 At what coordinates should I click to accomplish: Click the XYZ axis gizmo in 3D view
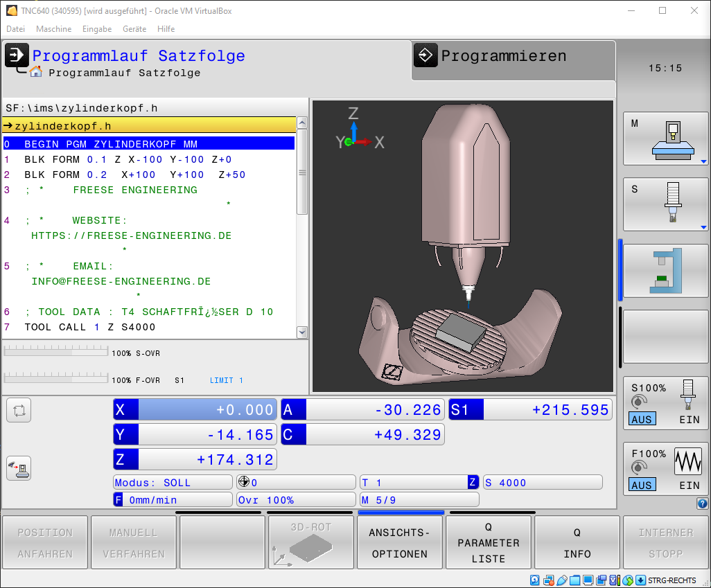pos(360,130)
